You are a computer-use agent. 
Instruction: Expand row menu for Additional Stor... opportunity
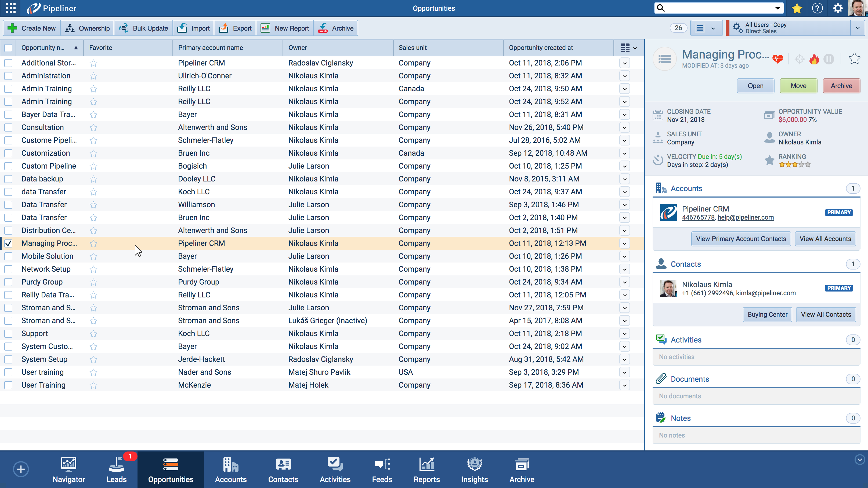(x=624, y=63)
